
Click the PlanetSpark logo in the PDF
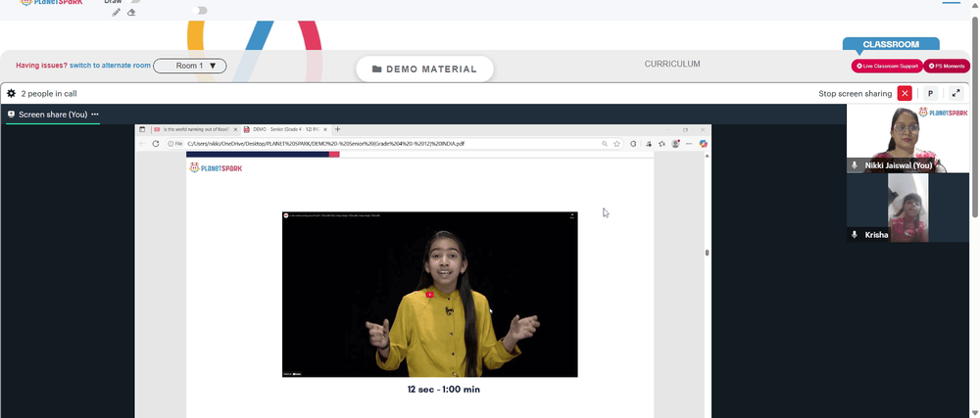tap(216, 167)
